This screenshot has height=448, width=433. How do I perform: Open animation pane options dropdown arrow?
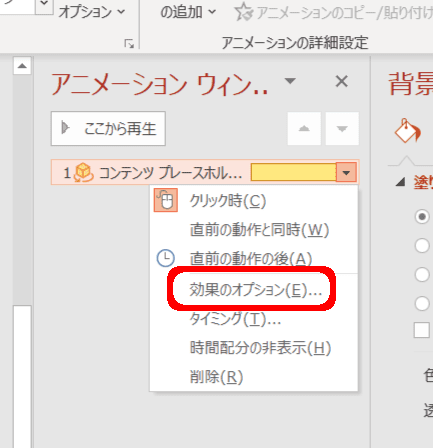[x=290, y=81]
